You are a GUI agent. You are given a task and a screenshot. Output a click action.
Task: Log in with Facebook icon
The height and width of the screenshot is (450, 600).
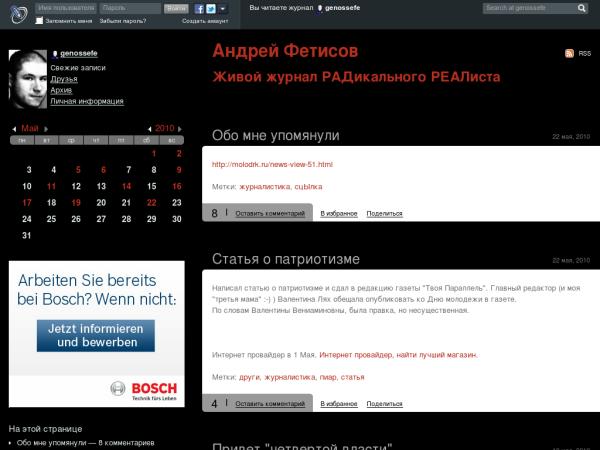(x=199, y=9)
